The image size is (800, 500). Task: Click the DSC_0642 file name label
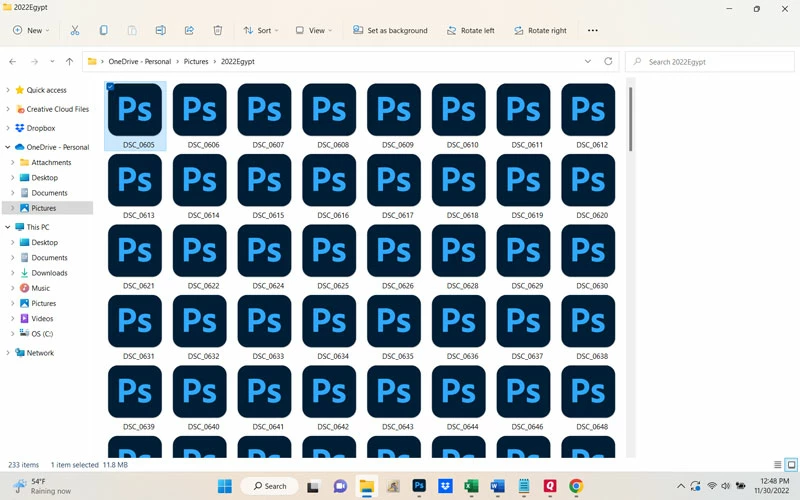(x=333, y=427)
